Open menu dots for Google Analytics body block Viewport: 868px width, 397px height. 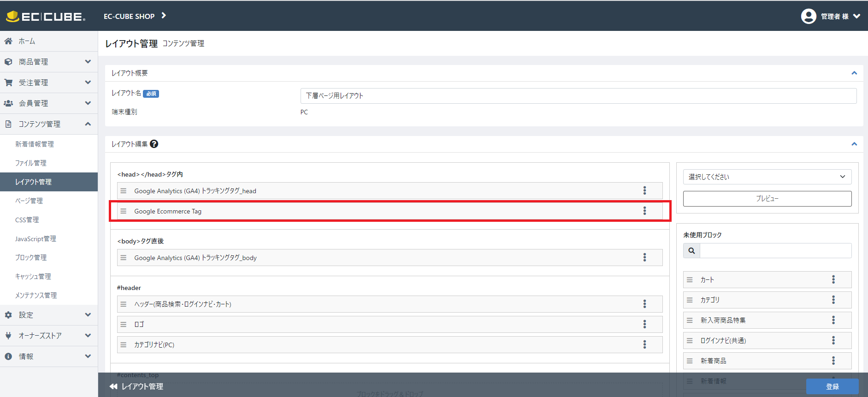(644, 257)
